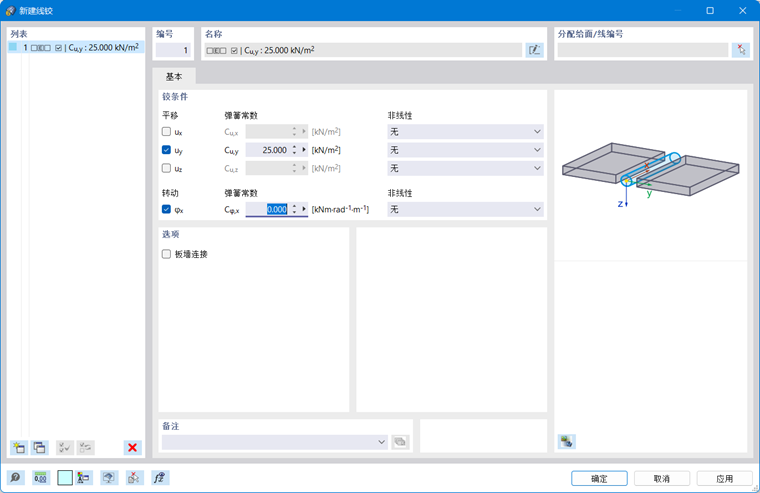Click the light cyan color swatch
This screenshot has height=493, width=760.
65,478
